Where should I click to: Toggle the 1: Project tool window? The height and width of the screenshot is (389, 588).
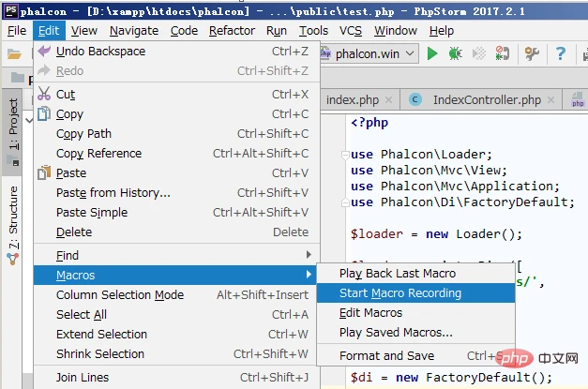click(x=13, y=125)
